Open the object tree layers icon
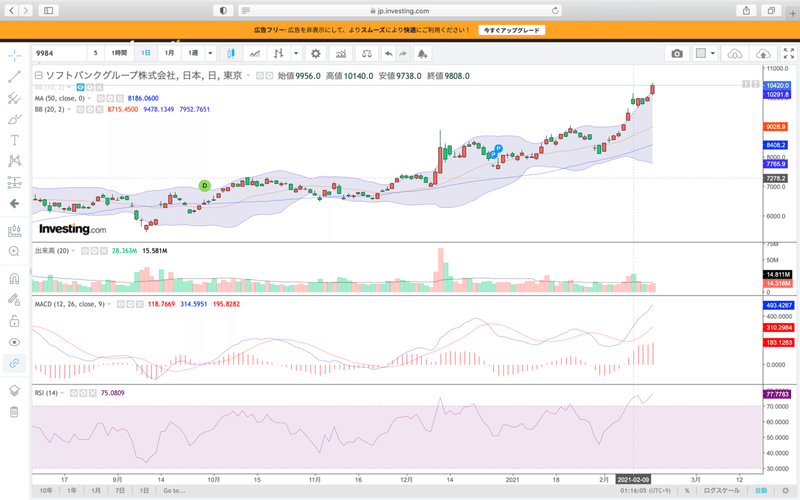This screenshot has width=800, height=500. (x=14, y=390)
